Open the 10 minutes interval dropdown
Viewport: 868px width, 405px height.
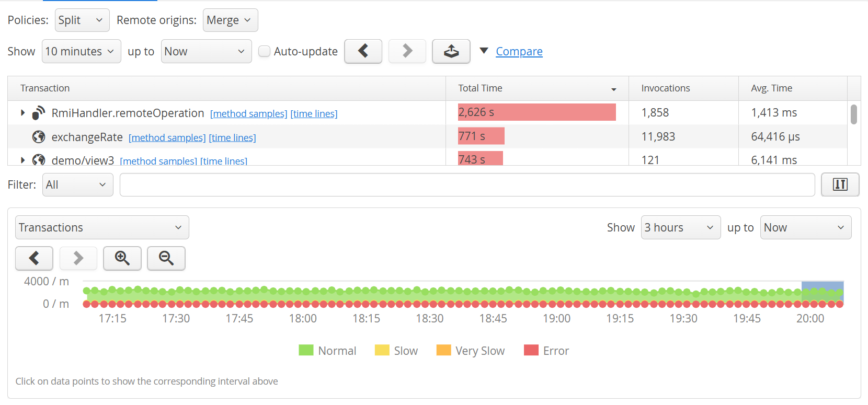click(x=81, y=51)
